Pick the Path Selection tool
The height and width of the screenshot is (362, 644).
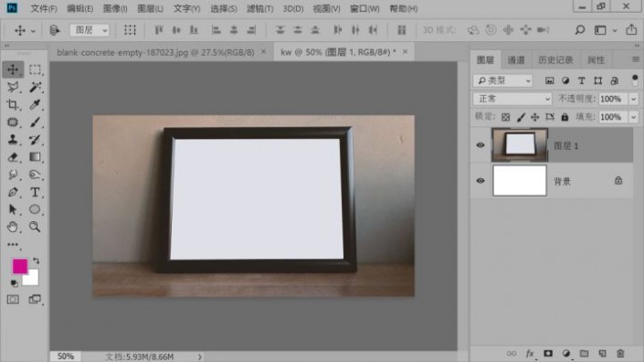[13, 209]
